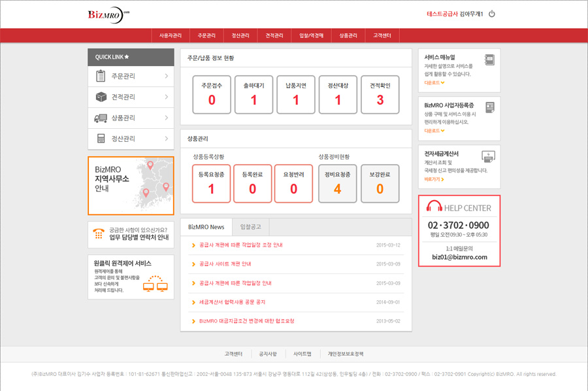Click the 공지사항 footer link
This screenshot has width=588, height=391.
[x=268, y=354]
